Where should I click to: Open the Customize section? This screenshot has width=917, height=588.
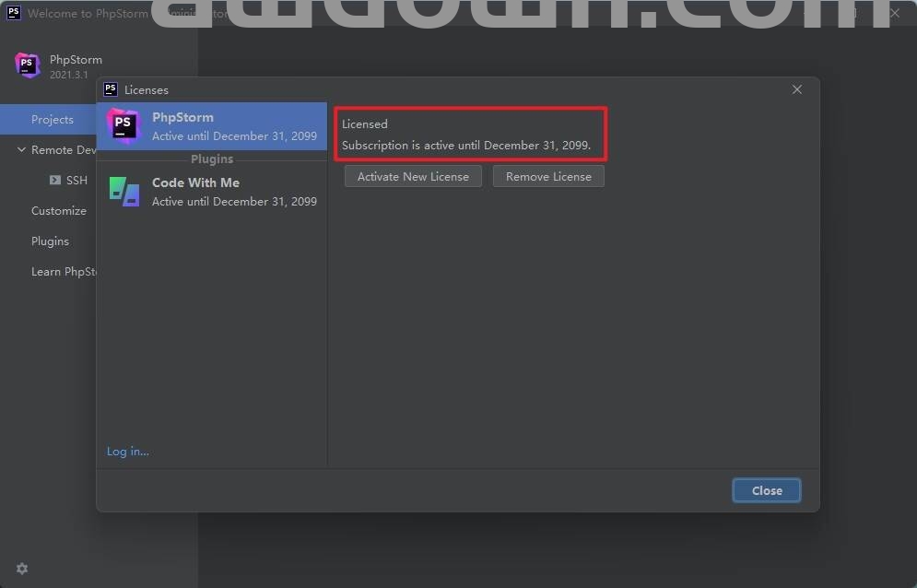tap(58, 211)
